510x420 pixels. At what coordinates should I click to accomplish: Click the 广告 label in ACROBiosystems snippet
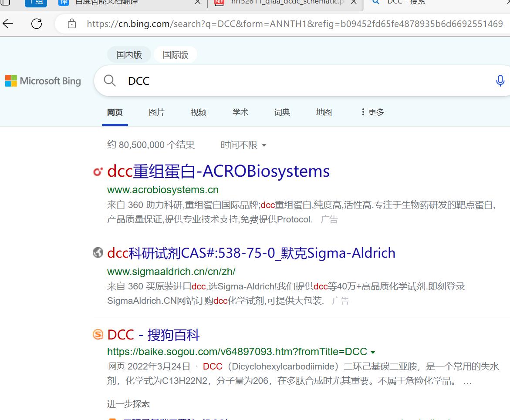click(x=329, y=219)
